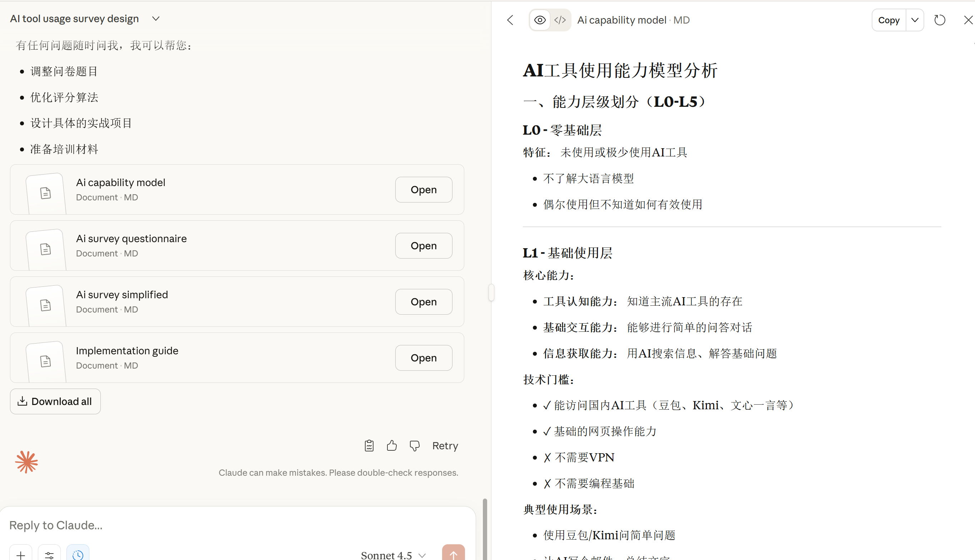
Task: Open the Ai survey questionnaire document
Action: 423,245
